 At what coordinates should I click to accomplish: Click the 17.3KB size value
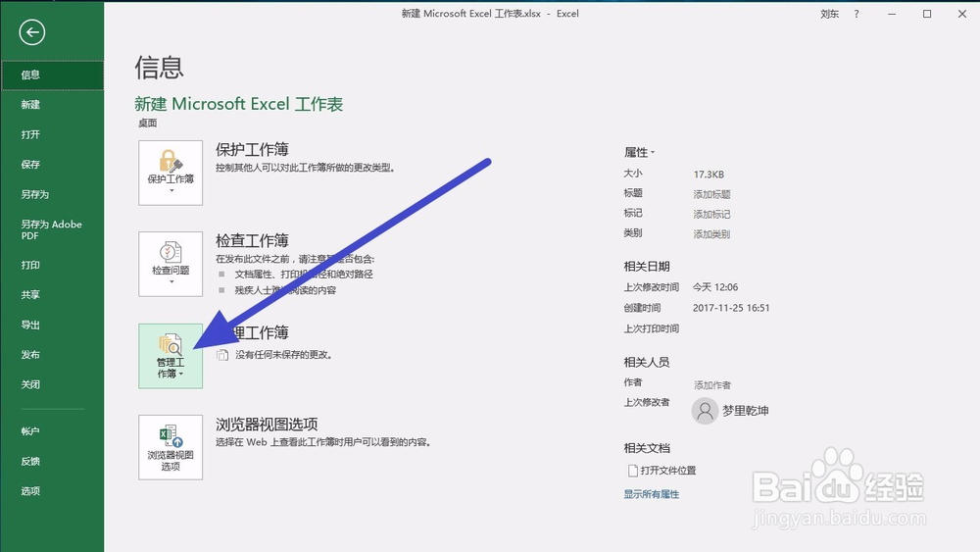[x=709, y=175]
